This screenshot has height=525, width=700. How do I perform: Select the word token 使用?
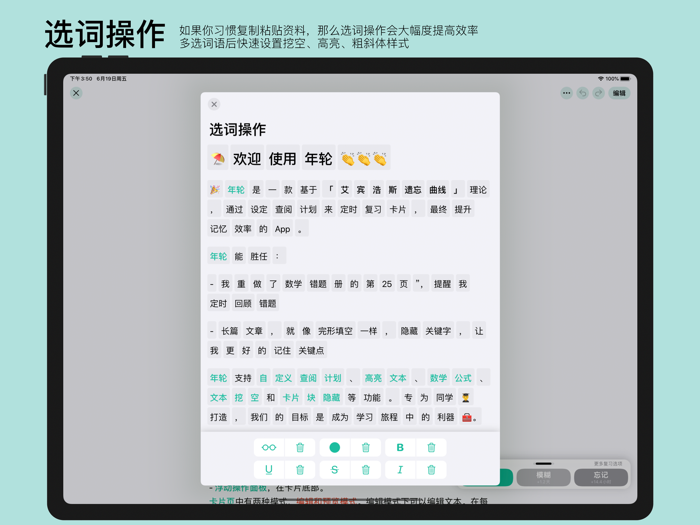click(283, 158)
